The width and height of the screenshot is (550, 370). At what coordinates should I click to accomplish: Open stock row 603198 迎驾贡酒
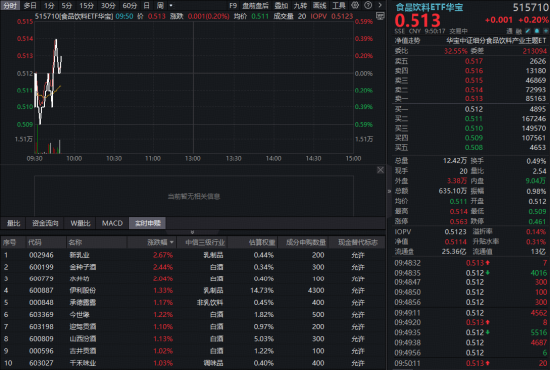click(x=193, y=327)
